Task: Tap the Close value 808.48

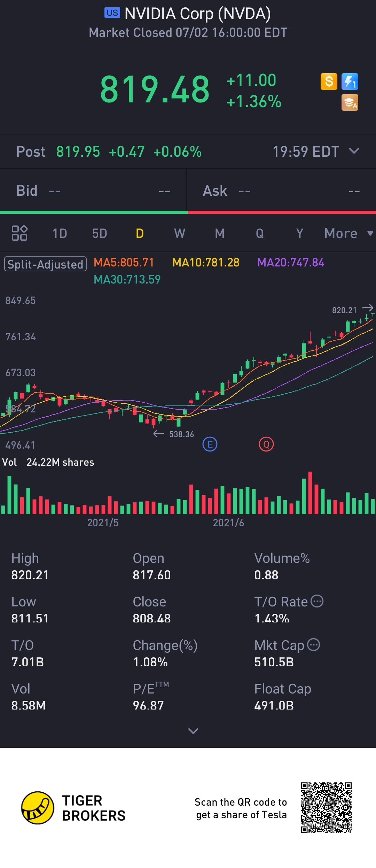Action: (x=152, y=618)
